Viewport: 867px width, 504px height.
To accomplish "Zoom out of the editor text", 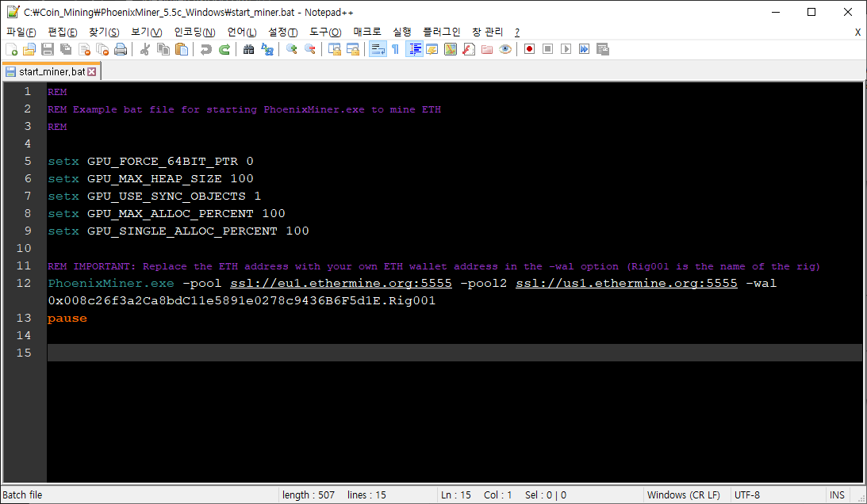I will tap(309, 50).
